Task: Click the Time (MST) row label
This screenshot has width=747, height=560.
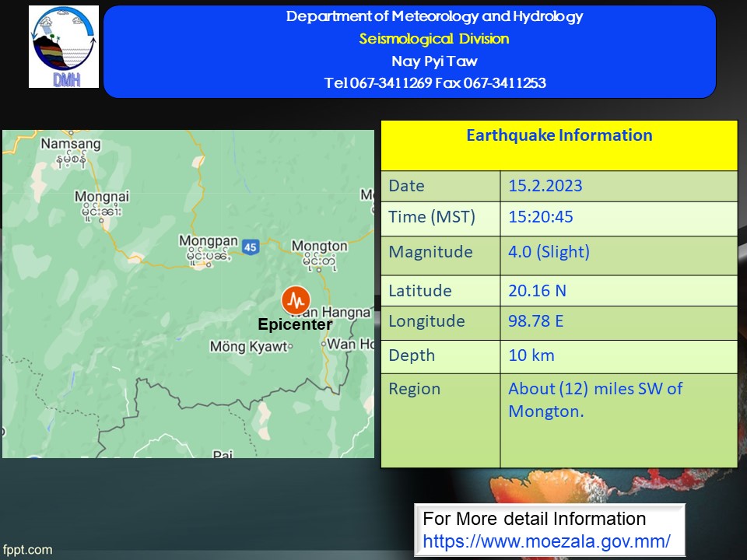Action: tap(432, 217)
